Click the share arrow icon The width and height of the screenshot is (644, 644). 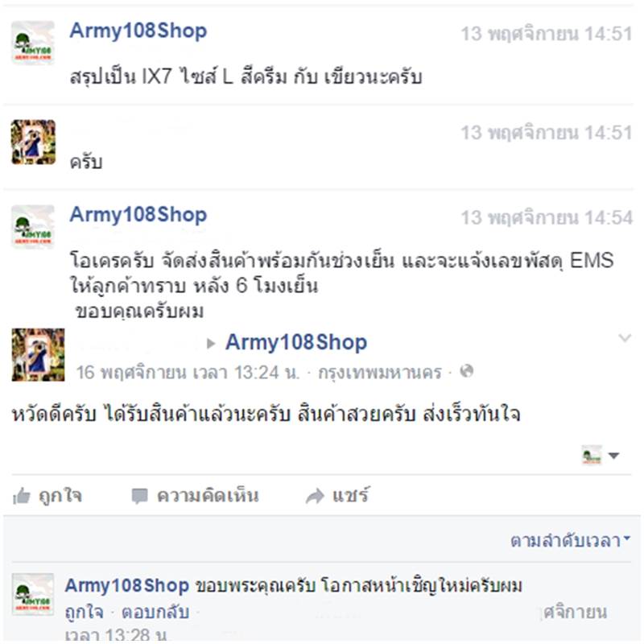(315, 496)
